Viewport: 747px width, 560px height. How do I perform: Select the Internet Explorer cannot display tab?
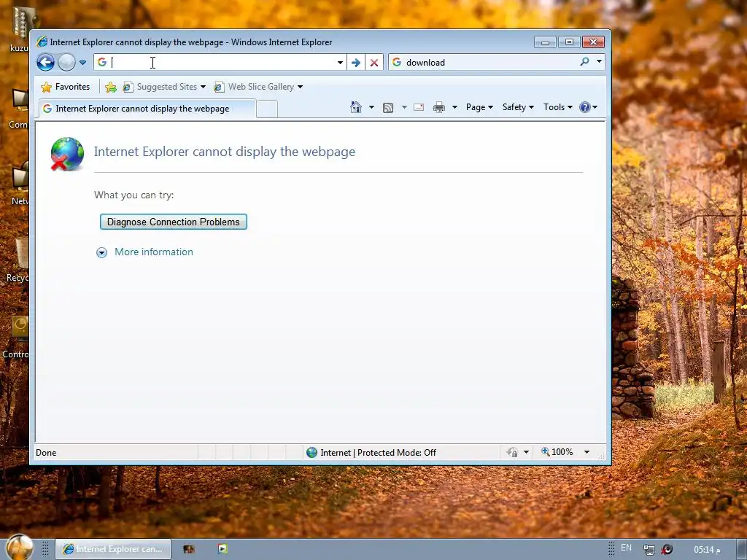click(x=147, y=109)
